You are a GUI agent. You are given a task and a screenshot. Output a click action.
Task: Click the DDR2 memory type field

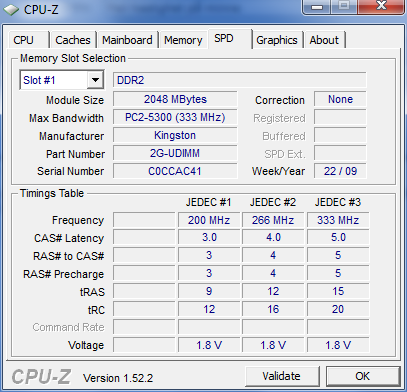[239, 80]
